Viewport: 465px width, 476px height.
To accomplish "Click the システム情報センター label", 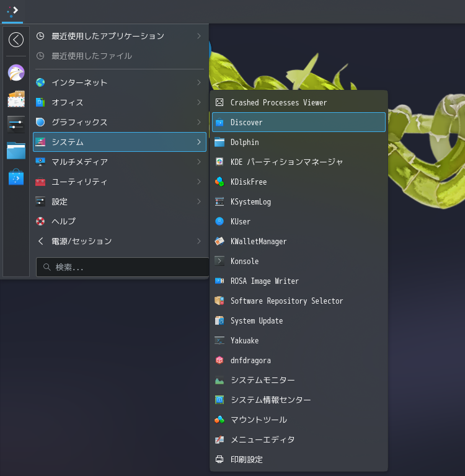I will [x=270, y=400].
